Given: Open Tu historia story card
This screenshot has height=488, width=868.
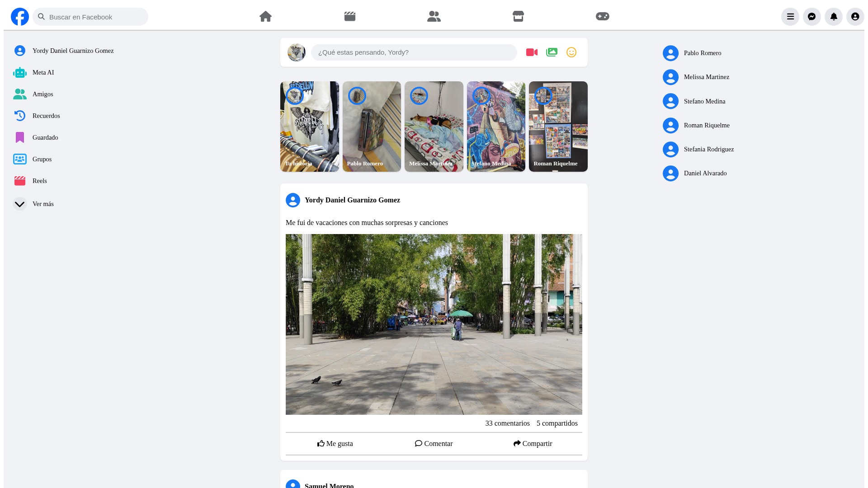Looking at the screenshot, I should pyautogui.click(x=310, y=127).
